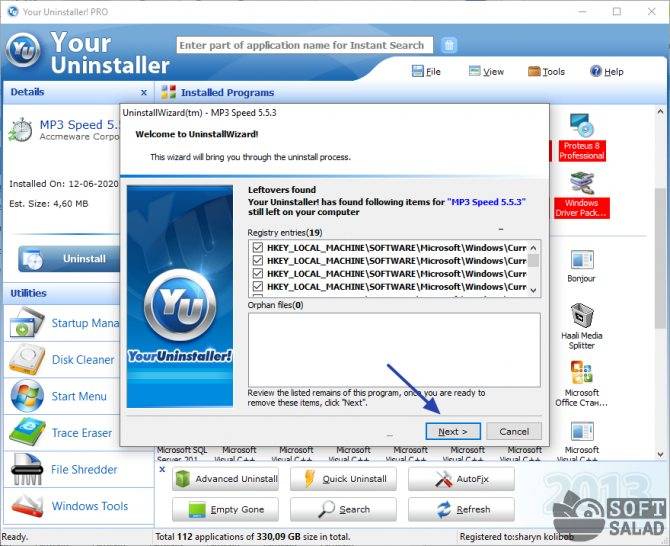Click the Search button in bottom toolbar
The height and width of the screenshot is (546, 670).
tap(343, 509)
